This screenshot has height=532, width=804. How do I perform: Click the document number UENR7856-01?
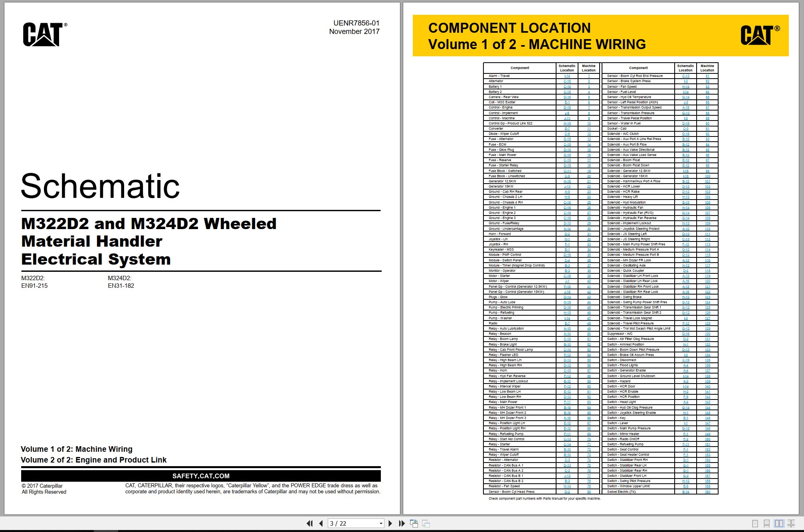356,23
